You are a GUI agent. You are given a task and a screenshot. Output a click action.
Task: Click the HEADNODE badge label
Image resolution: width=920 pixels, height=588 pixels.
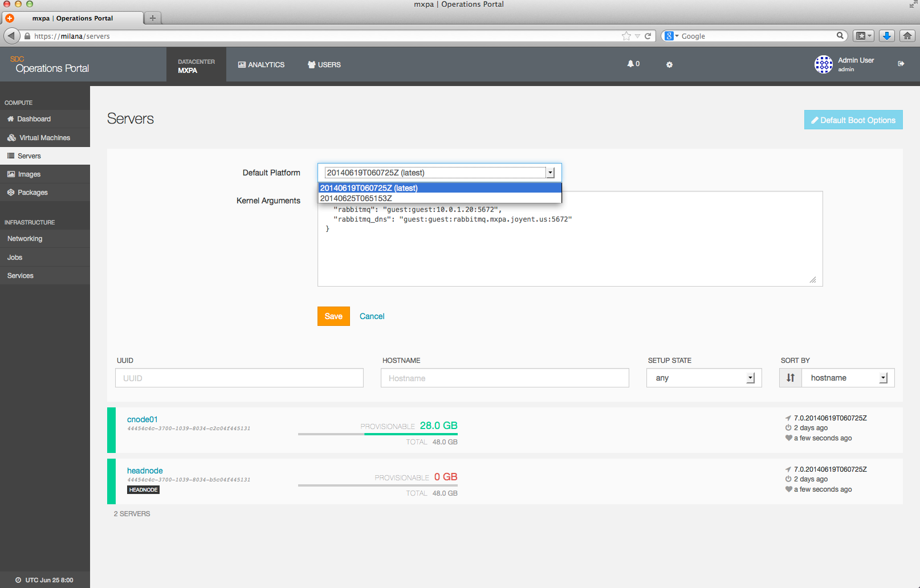point(143,490)
